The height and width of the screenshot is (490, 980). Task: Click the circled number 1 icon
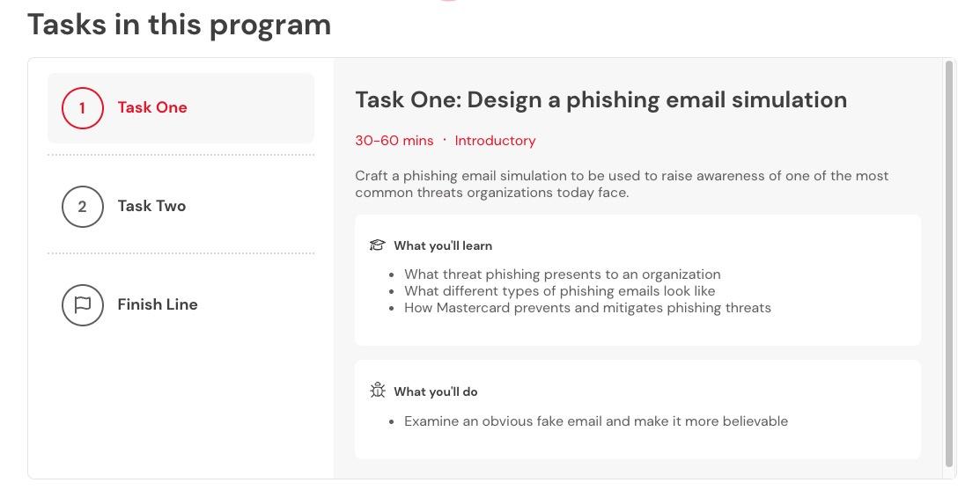pyautogui.click(x=82, y=108)
